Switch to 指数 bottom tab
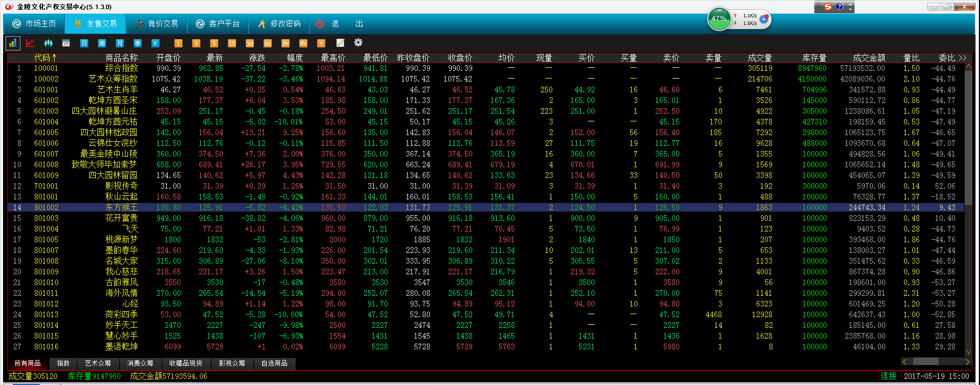The height and width of the screenshot is (385, 980). (x=63, y=363)
